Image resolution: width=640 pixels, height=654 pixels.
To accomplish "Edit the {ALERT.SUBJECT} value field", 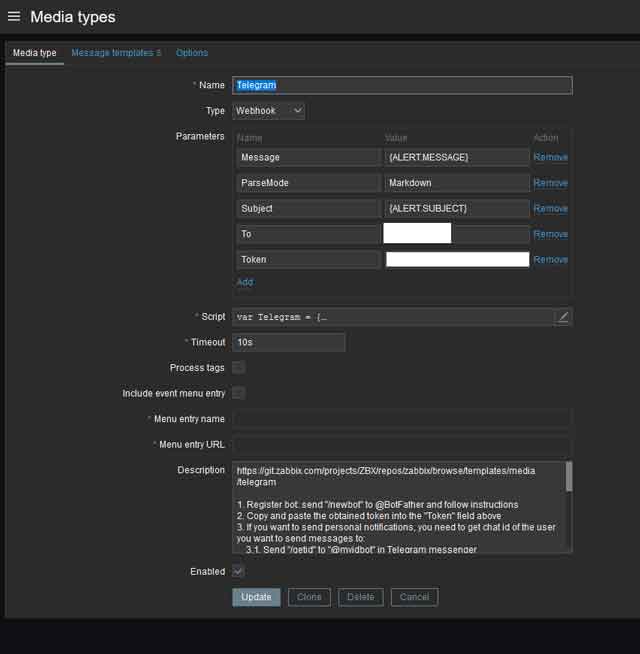I will tap(457, 209).
